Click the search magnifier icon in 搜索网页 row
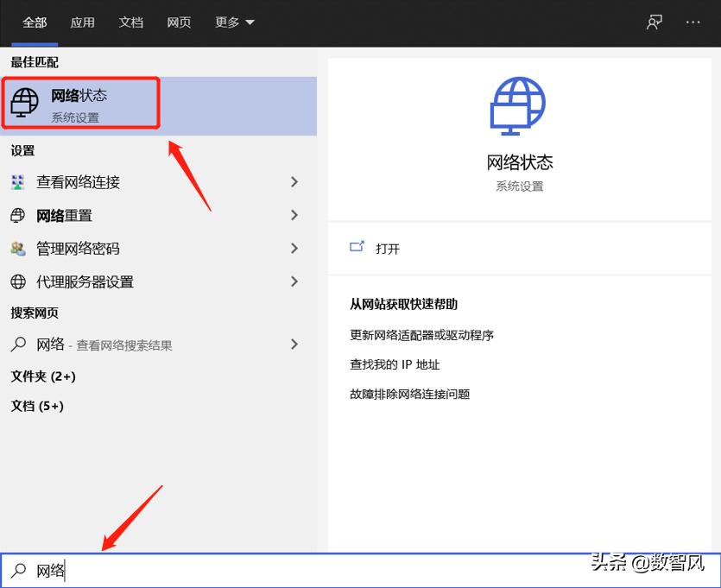 tap(18, 343)
